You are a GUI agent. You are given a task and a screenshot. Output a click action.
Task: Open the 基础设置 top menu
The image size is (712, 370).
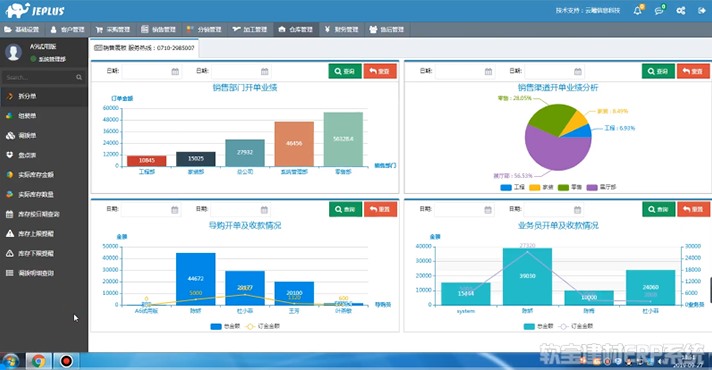point(22,30)
